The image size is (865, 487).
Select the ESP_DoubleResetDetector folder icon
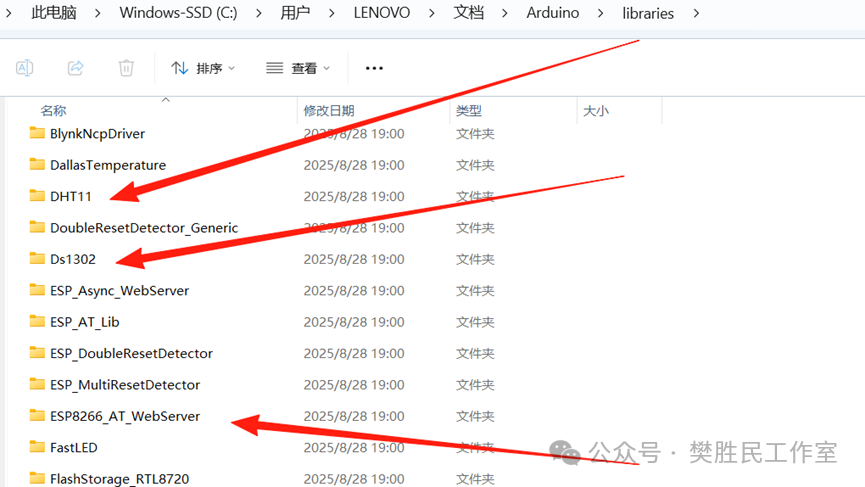pyautogui.click(x=37, y=353)
